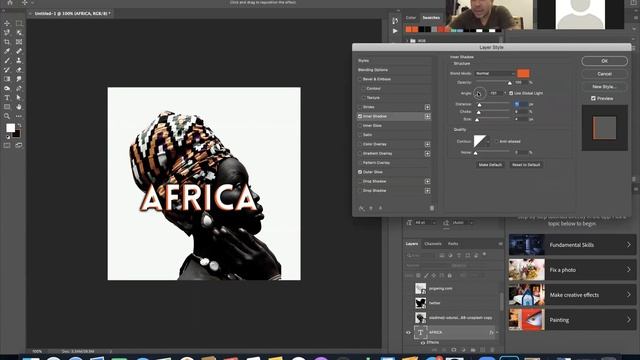Click the fx icon on AFRICA layer
This screenshot has width=640, height=360.
[491, 333]
